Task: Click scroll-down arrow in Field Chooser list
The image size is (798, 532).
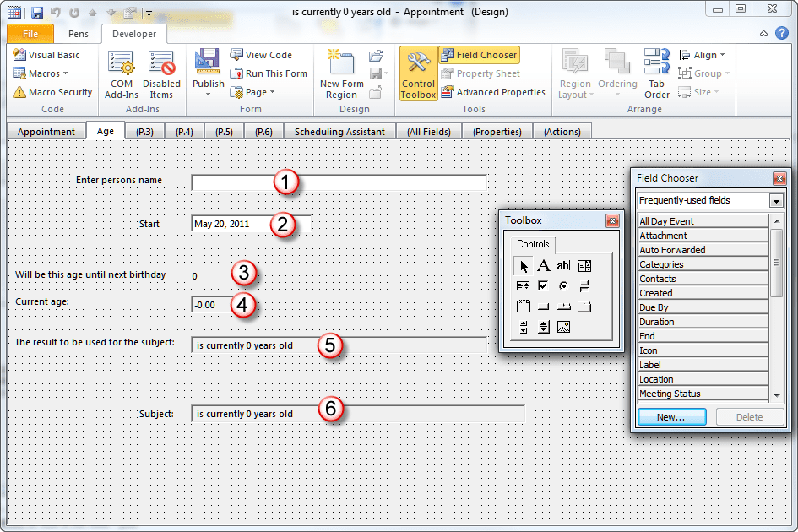Action: coord(777,395)
